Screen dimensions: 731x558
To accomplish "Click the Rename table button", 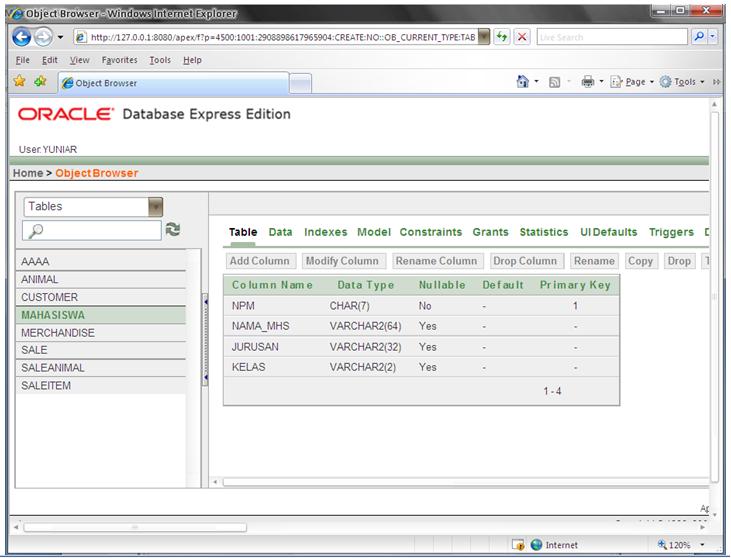I will (x=594, y=261).
